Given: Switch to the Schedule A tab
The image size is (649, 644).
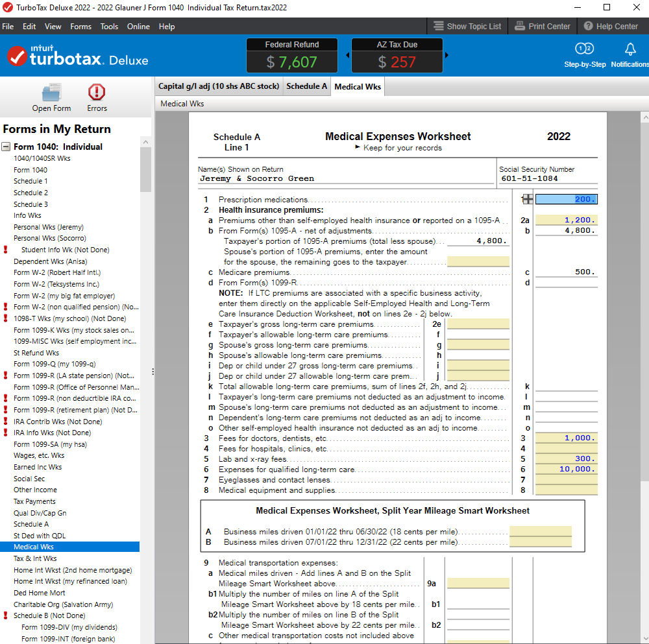Looking at the screenshot, I should 307,86.
